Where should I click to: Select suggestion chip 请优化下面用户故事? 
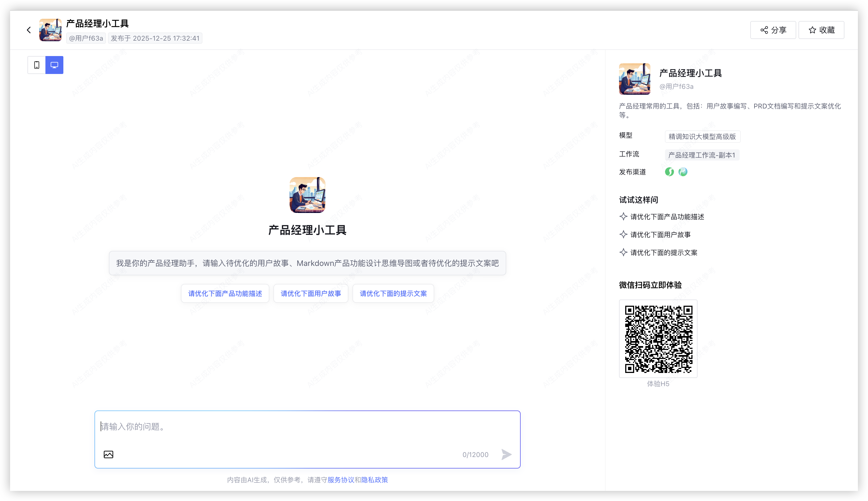[x=311, y=294]
